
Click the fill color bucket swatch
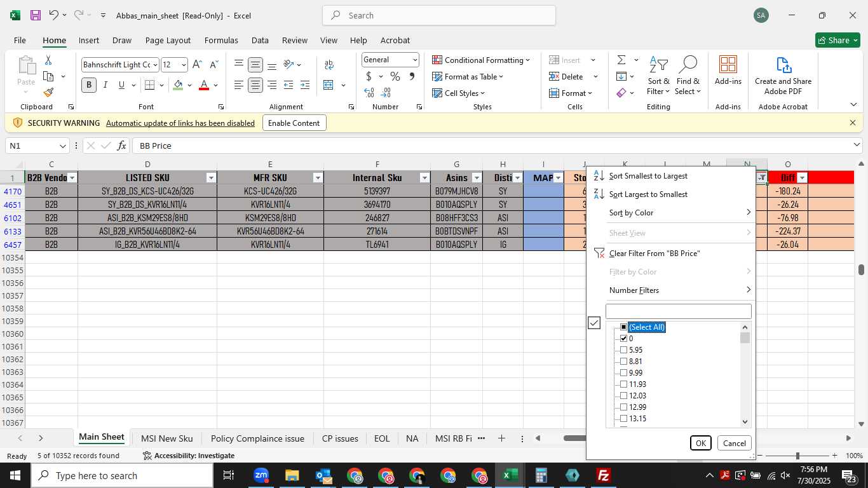[x=179, y=85]
